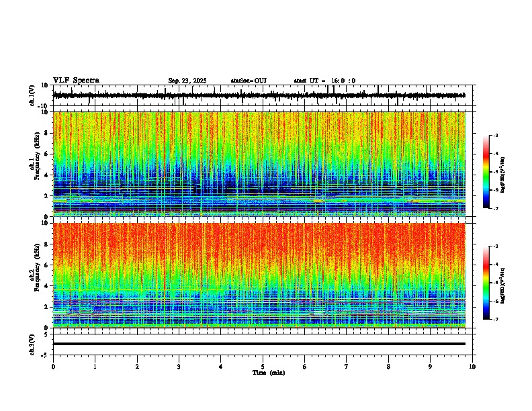Click the "ch.3(V)" axis label
The width and height of the screenshot is (532, 411).
point(32,345)
